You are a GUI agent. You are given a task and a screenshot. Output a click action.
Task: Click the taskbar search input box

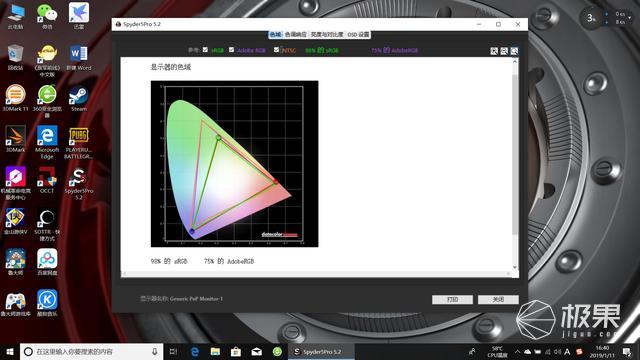[x=92, y=351]
